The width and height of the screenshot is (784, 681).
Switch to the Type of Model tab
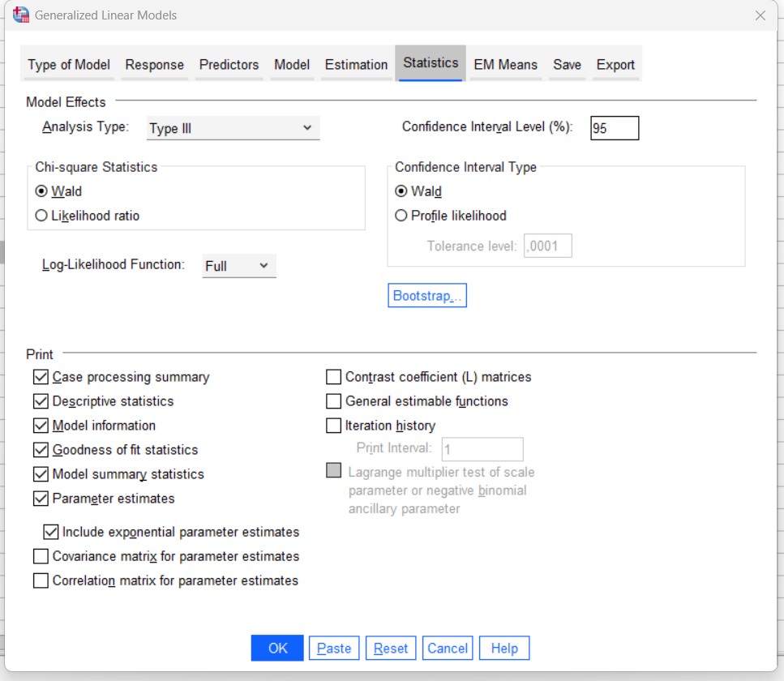click(69, 65)
